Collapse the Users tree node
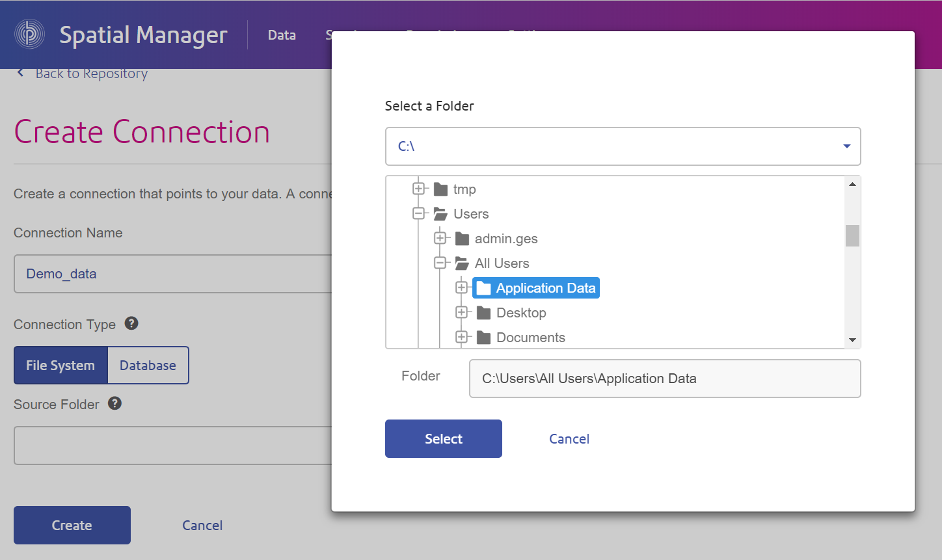Image resolution: width=942 pixels, height=560 pixels. click(419, 213)
